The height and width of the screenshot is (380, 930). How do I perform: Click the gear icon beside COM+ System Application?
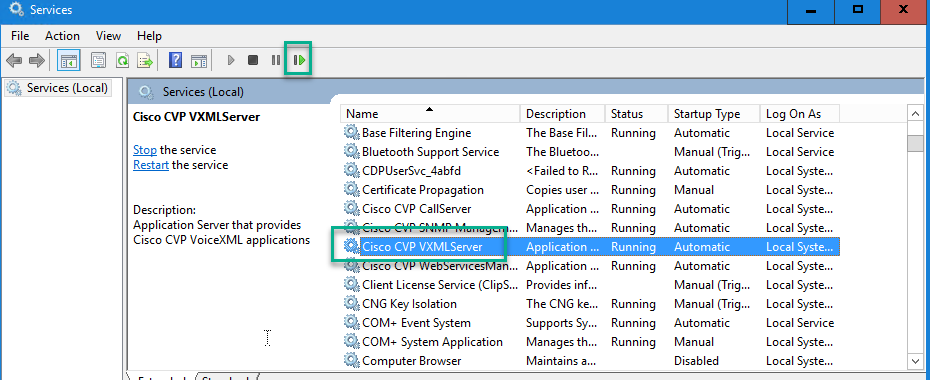[352, 341]
